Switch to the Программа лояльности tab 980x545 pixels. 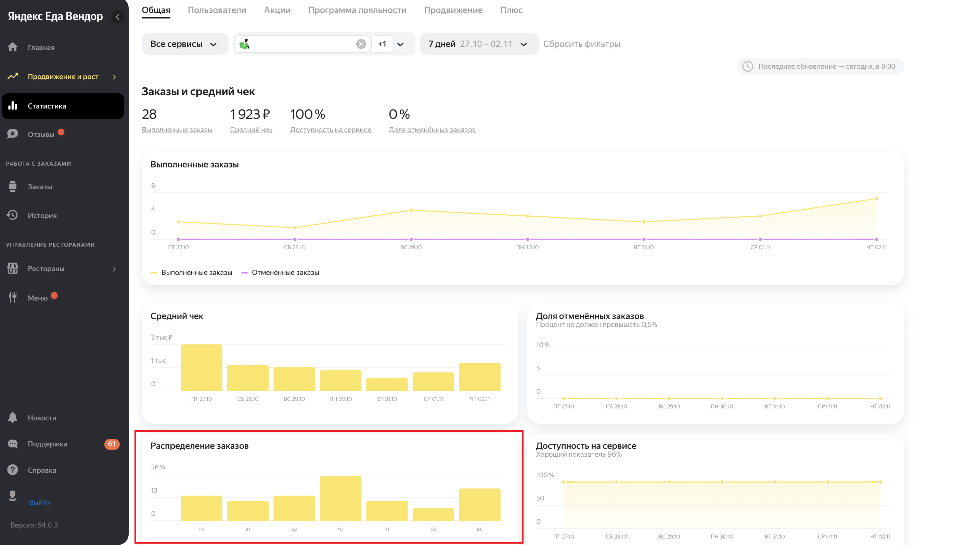[357, 10]
